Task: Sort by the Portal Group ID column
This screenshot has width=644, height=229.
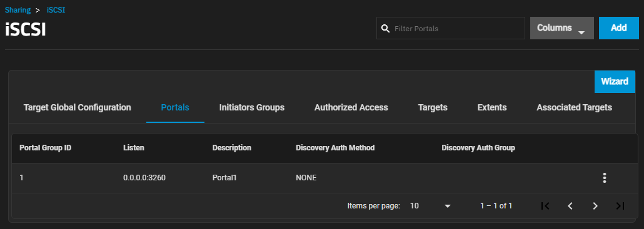Action: [x=46, y=147]
